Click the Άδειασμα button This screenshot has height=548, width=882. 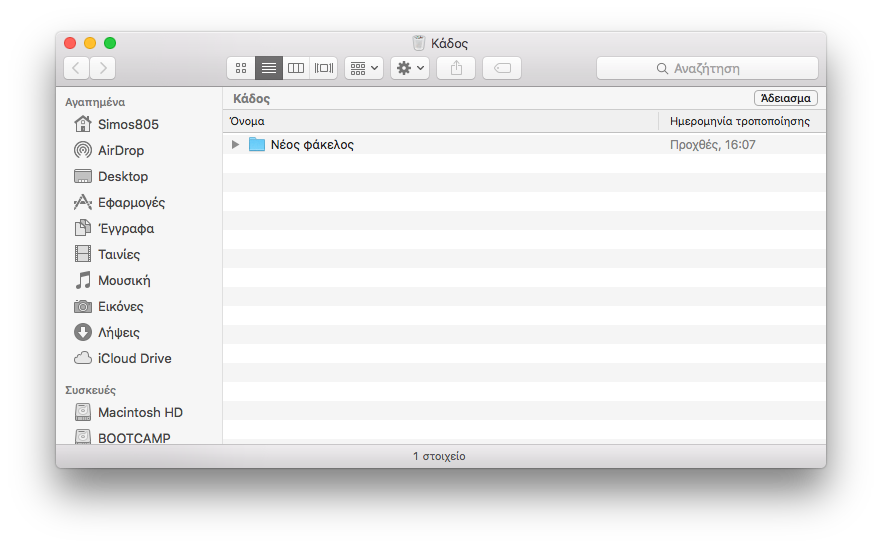[x=786, y=98]
